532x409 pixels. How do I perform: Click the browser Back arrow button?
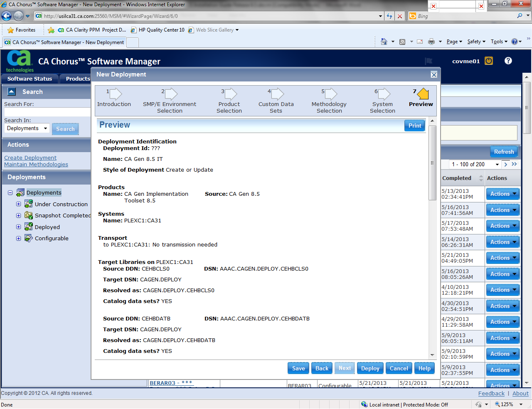pos(7,16)
